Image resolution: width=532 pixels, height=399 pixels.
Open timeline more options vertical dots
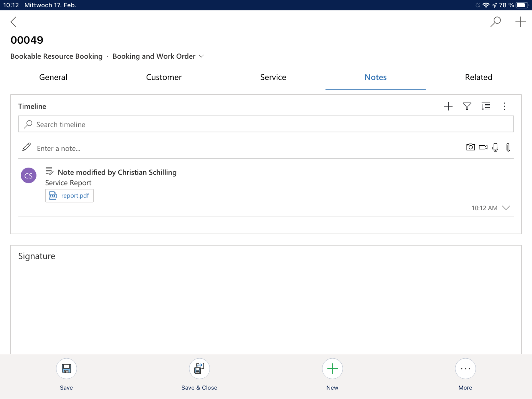coord(504,106)
